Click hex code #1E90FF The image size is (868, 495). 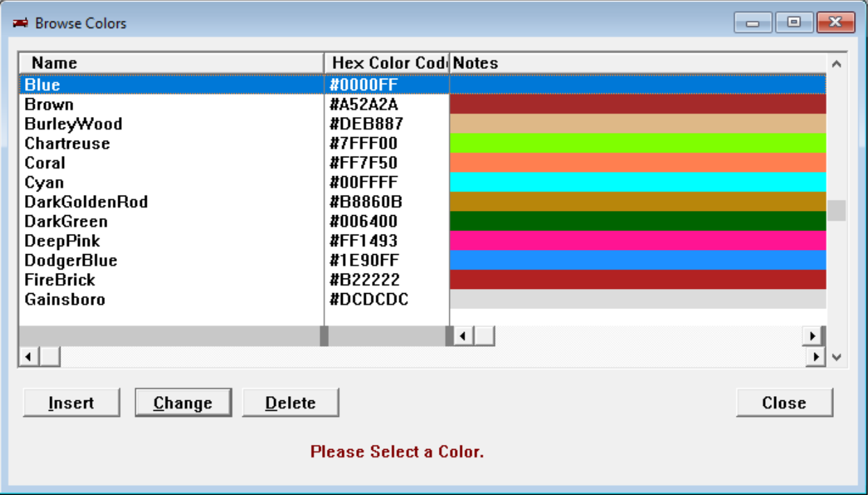(364, 260)
